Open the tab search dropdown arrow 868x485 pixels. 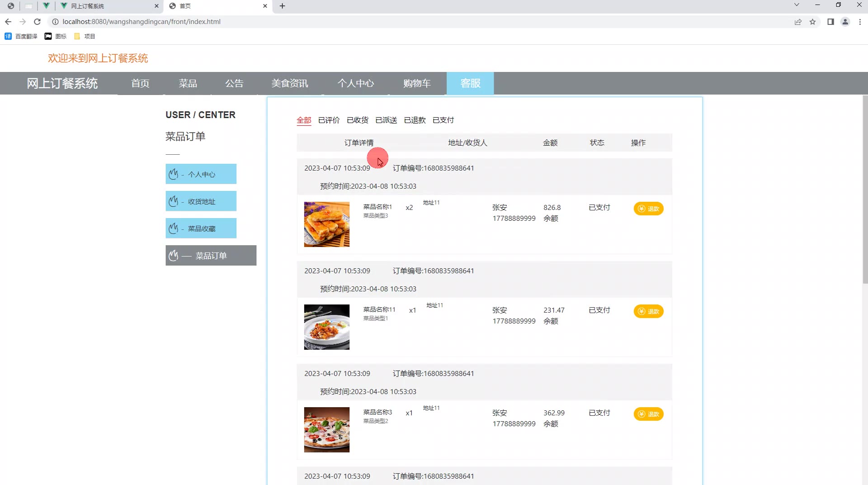(x=797, y=5)
